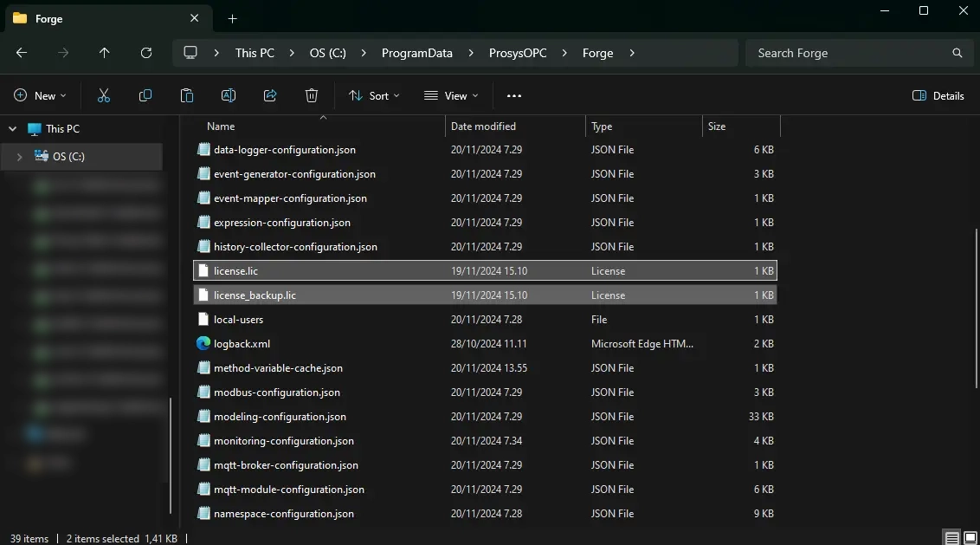Refresh the Forge folder view
980x545 pixels.
[146, 53]
